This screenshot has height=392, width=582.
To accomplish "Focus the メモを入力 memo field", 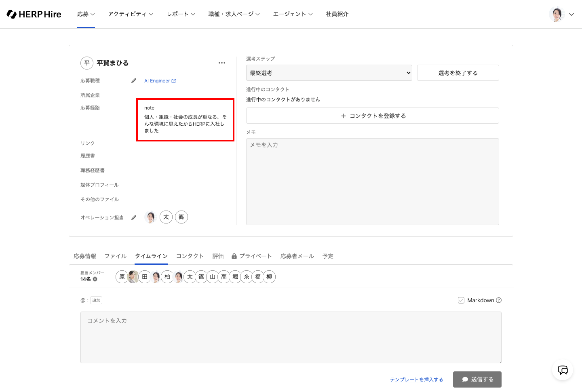I will [x=373, y=182].
